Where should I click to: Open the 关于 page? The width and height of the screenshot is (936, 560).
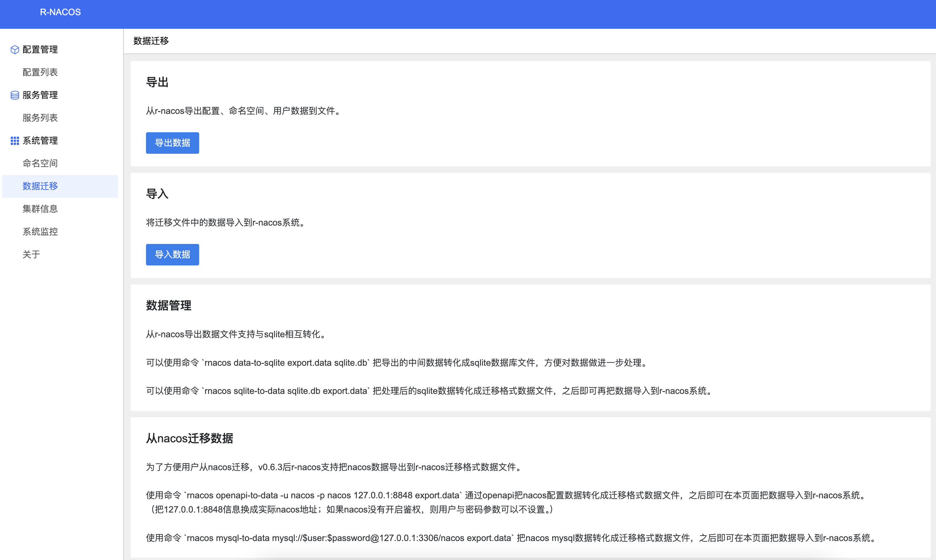click(x=31, y=254)
